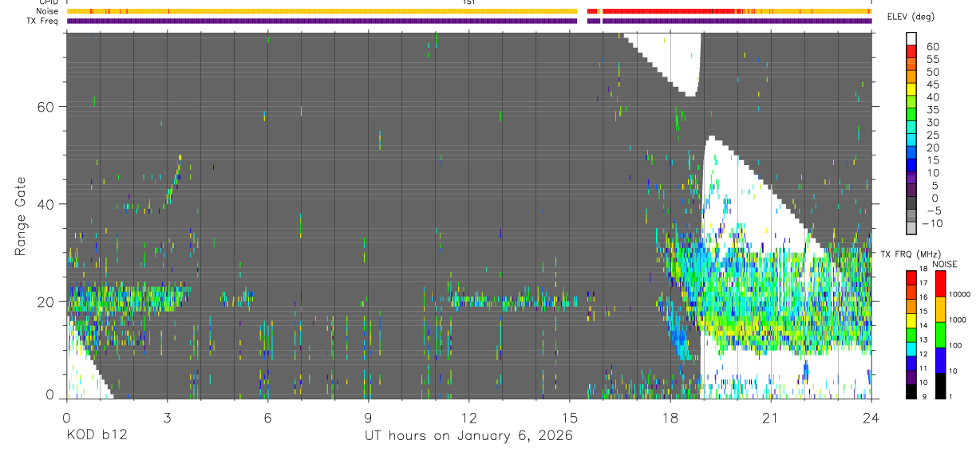
Task: Click the −10 label on ELEV colorbar
Action: click(933, 223)
